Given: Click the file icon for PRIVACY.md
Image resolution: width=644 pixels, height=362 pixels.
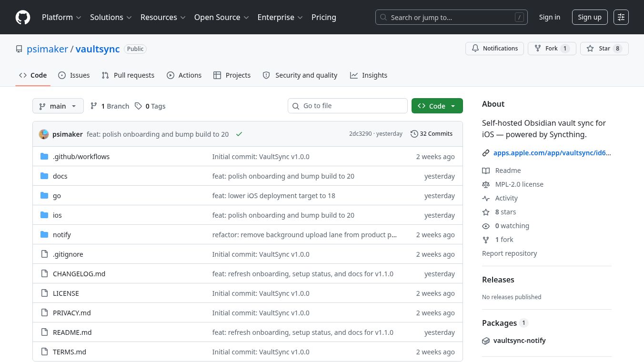Looking at the screenshot, I should 45,313.
